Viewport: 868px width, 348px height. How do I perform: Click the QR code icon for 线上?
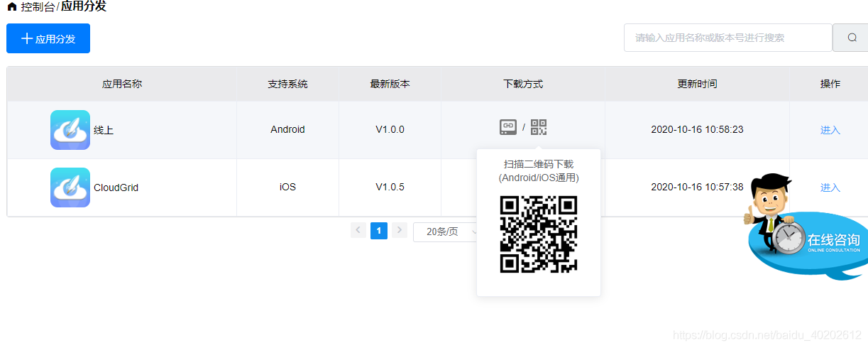[x=539, y=127]
